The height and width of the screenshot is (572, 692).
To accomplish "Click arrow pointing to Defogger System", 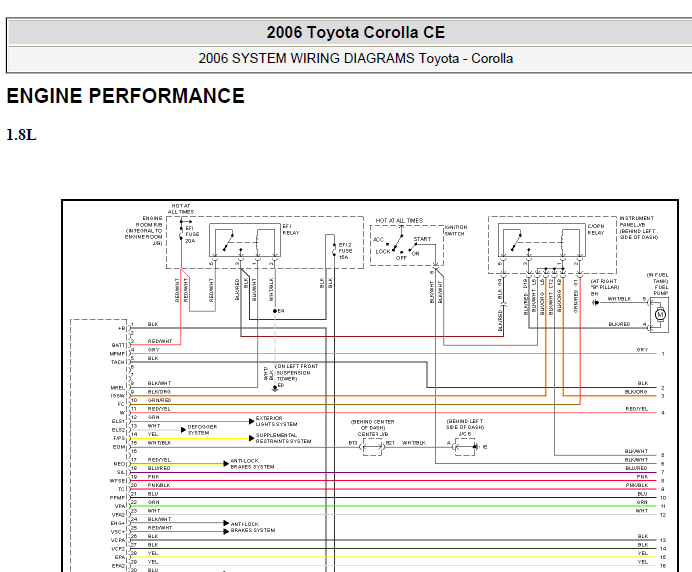I will (x=184, y=430).
